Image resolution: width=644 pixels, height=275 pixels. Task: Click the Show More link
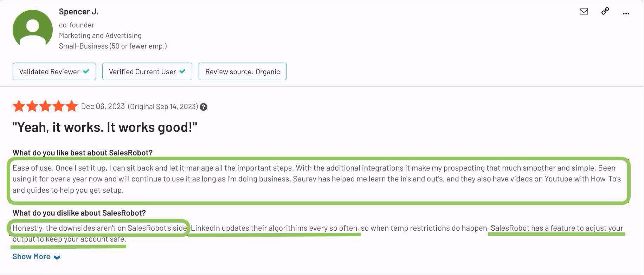tap(31, 256)
